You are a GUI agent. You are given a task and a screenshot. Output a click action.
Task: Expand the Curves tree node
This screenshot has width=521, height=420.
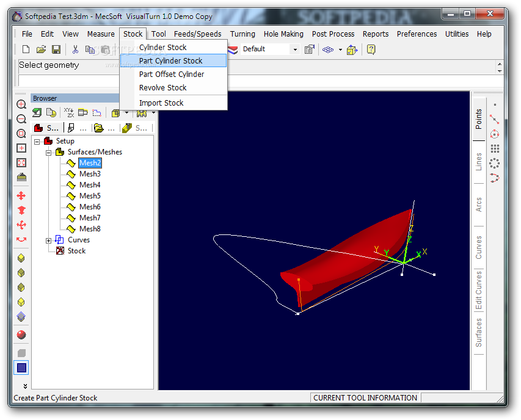[48, 241]
